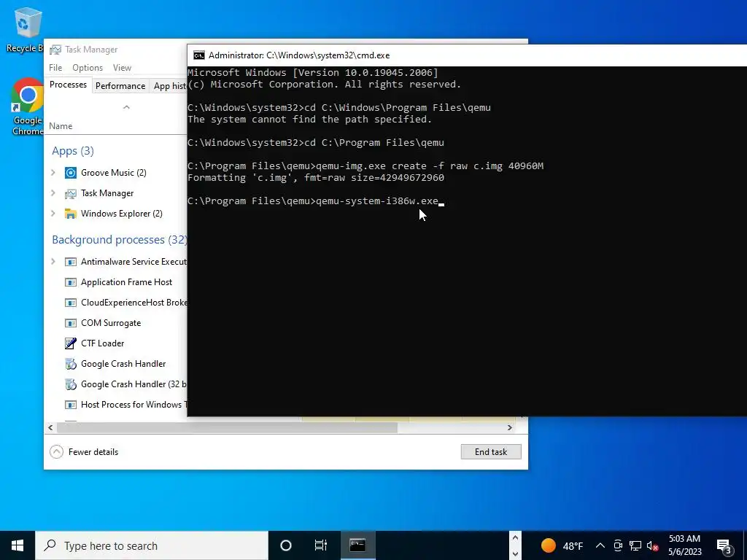Switch to the Performance tab
The image size is (747, 560).
click(x=120, y=86)
